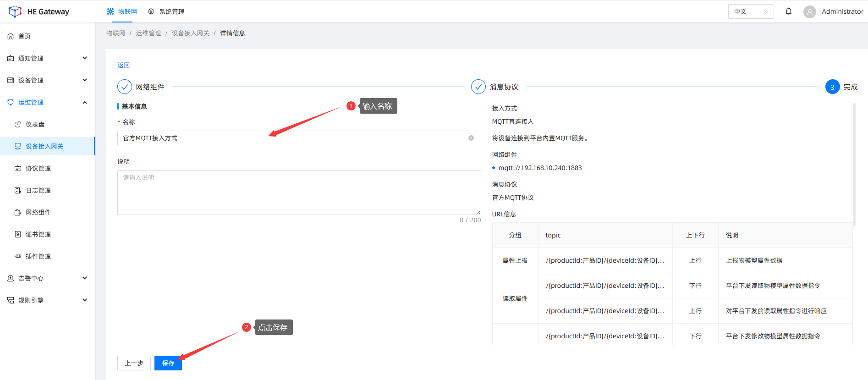Open the 中文 language dropdown
Viewport: 868px width, 380px height.
coord(751,11)
